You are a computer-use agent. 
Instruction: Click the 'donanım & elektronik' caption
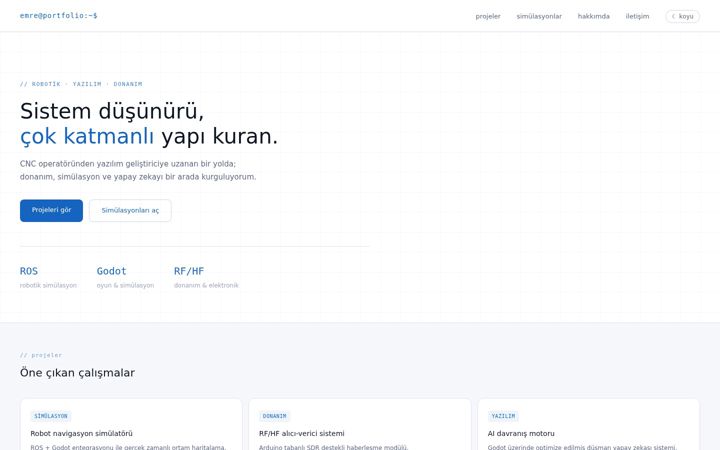[206, 285]
